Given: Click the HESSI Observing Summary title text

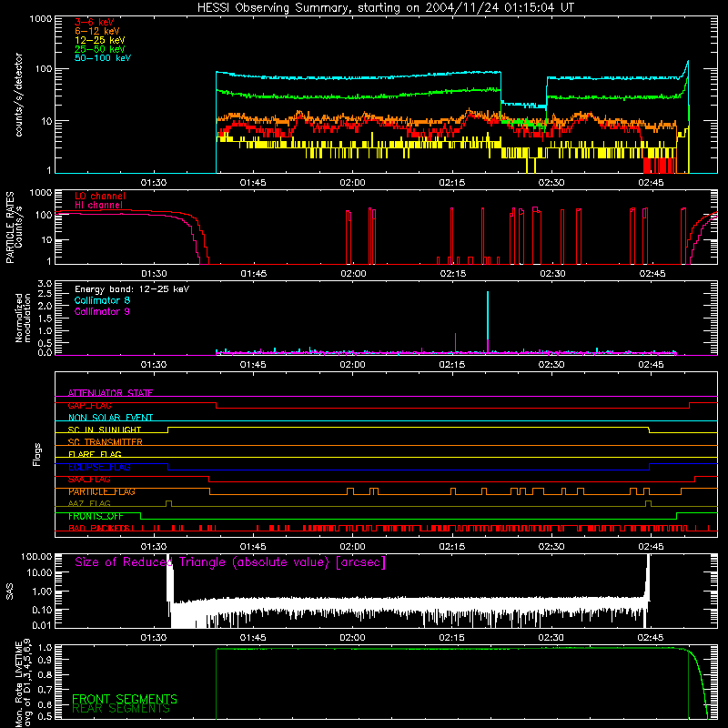Looking at the screenshot, I should 386,8.
